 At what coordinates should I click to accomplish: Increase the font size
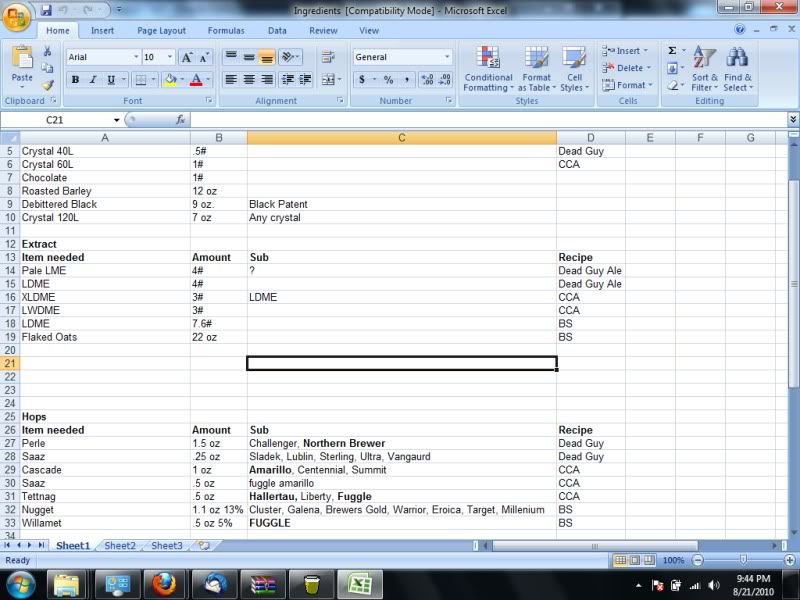pos(187,57)
